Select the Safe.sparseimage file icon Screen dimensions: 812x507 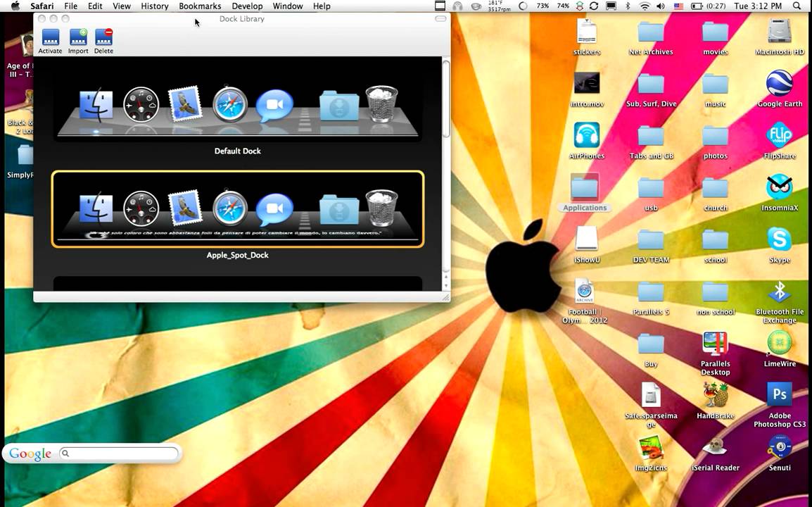tap(651, 395)
